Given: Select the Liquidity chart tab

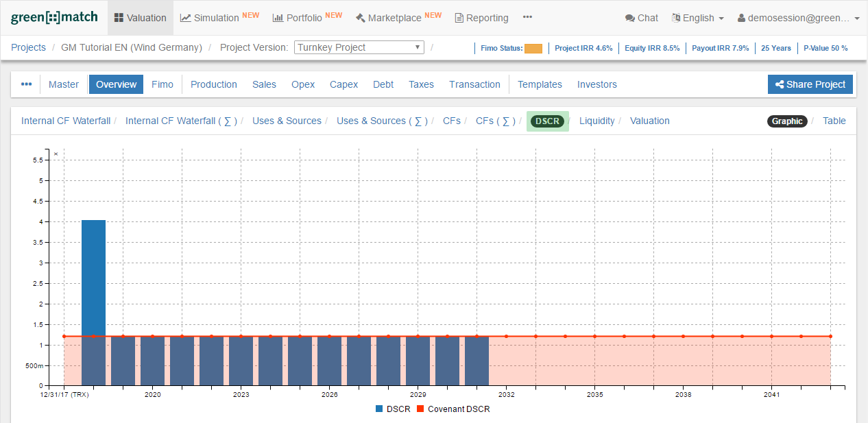Looking at the screenshot, I should pyautogui.click(x=596, y=121).
